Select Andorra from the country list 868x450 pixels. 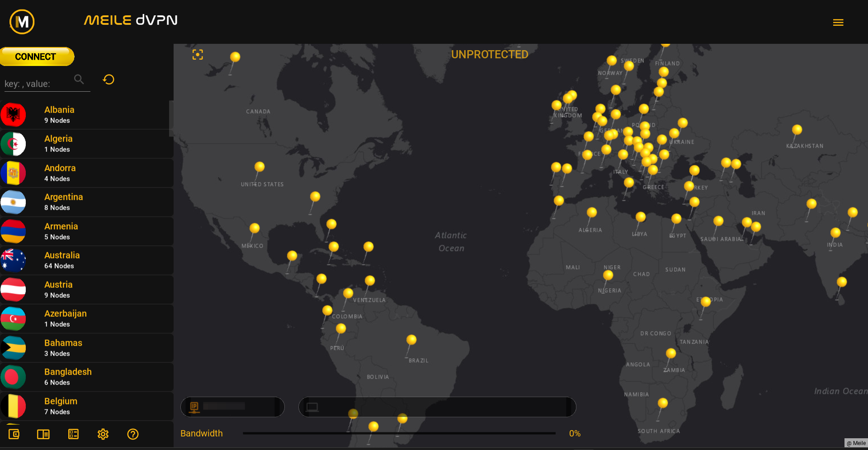click(87, 173)
